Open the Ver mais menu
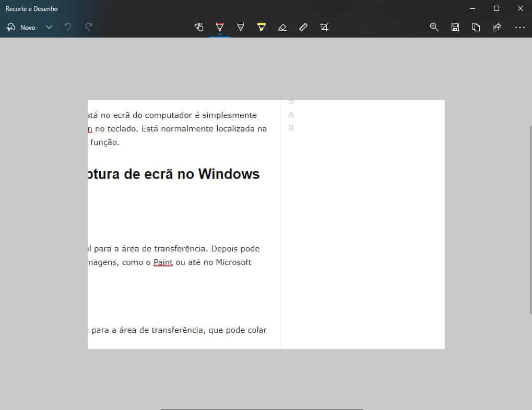532x410 pixels. tap(519, 27)
